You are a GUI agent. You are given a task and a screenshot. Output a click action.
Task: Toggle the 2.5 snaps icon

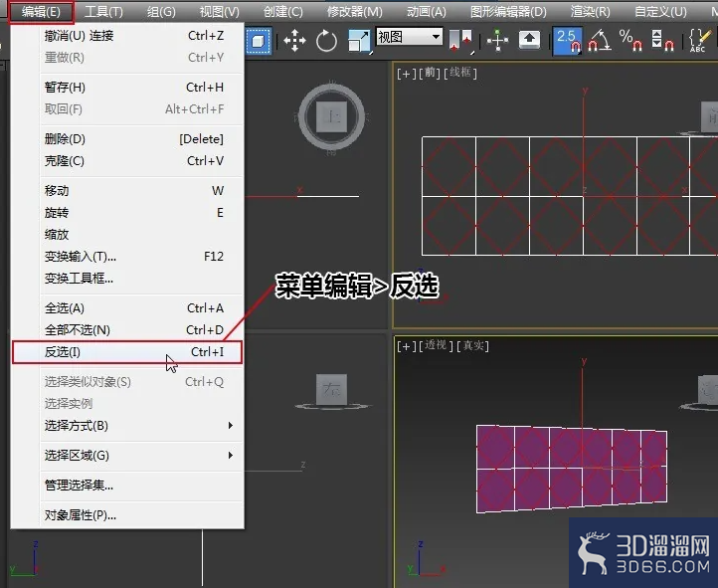(568, 41)
